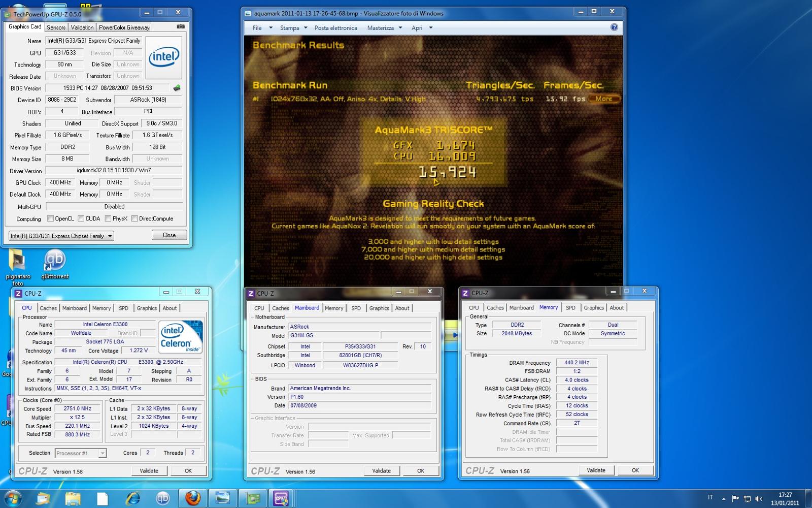Screen dimensions: 812x508
Task: Enable the DirectCompute checkbox
Action: point(134,218)
